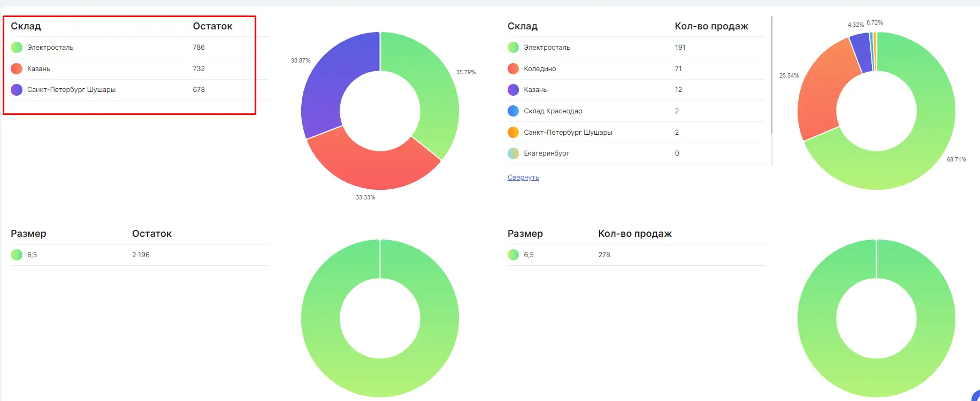Click sales count 12
This screenshot has height=401, width=980.
(678, 89)
